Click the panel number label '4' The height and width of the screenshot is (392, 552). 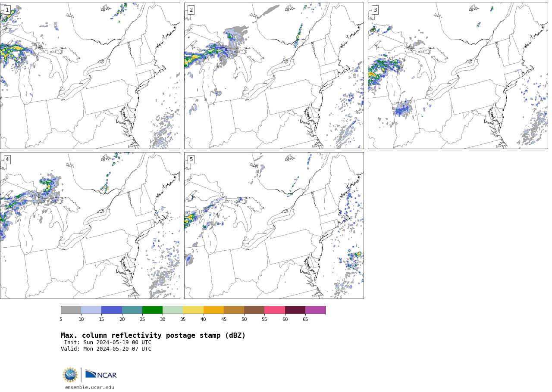(x=7, y=159)
